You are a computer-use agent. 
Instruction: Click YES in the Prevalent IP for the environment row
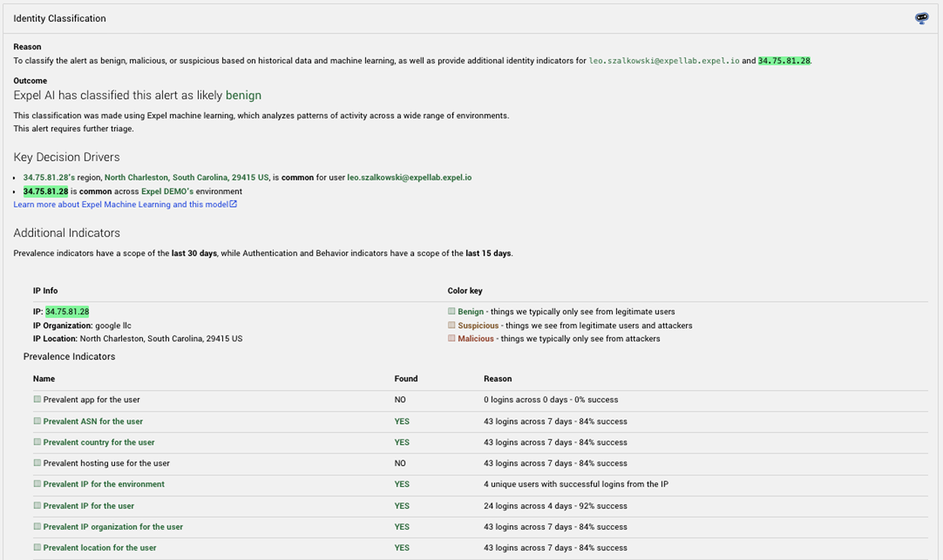402,484
